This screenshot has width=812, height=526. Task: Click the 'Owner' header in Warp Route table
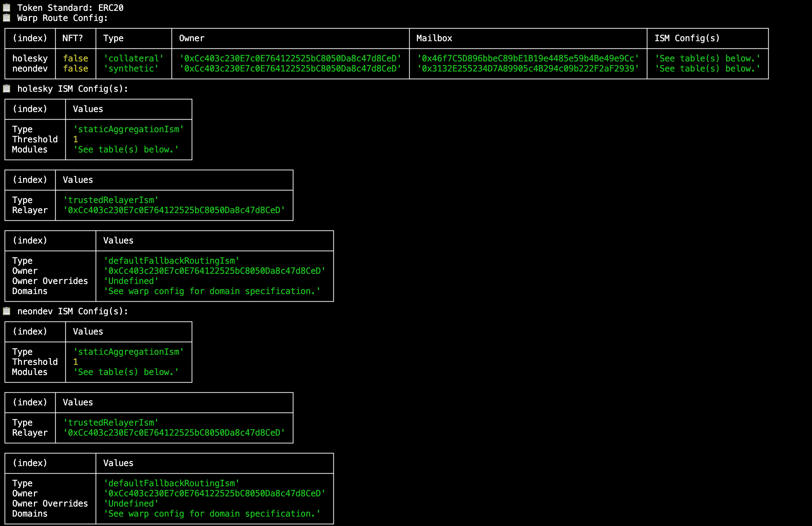pos(192,38)
